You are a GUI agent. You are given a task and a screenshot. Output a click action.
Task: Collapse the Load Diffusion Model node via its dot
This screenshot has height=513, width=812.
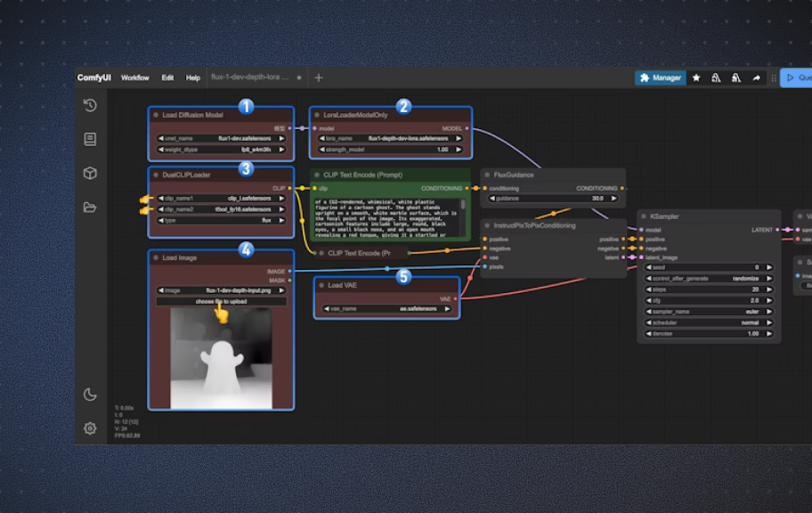click(155, 115)
